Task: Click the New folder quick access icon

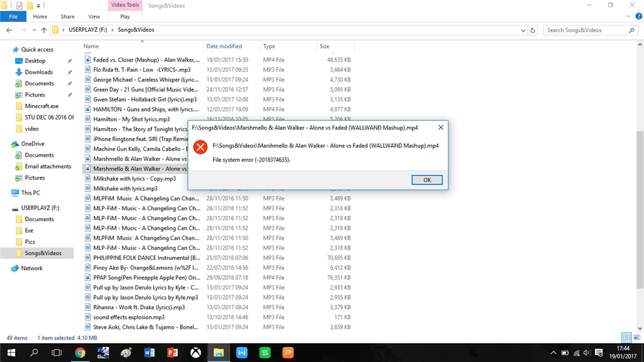Action: click(30, 5)
